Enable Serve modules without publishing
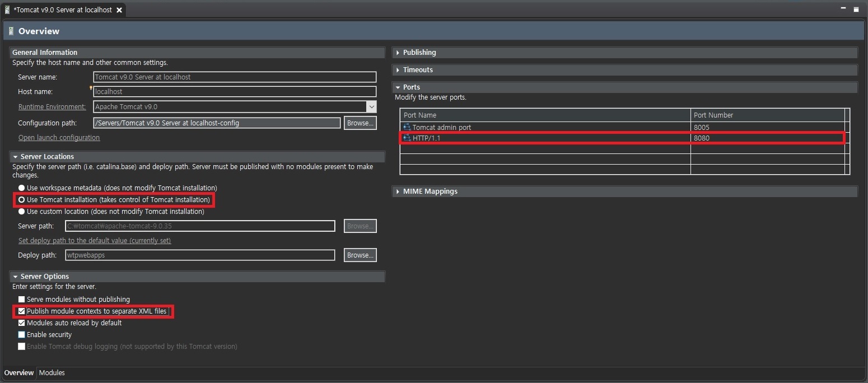This screenshot has height=383, width=868. 22,300
